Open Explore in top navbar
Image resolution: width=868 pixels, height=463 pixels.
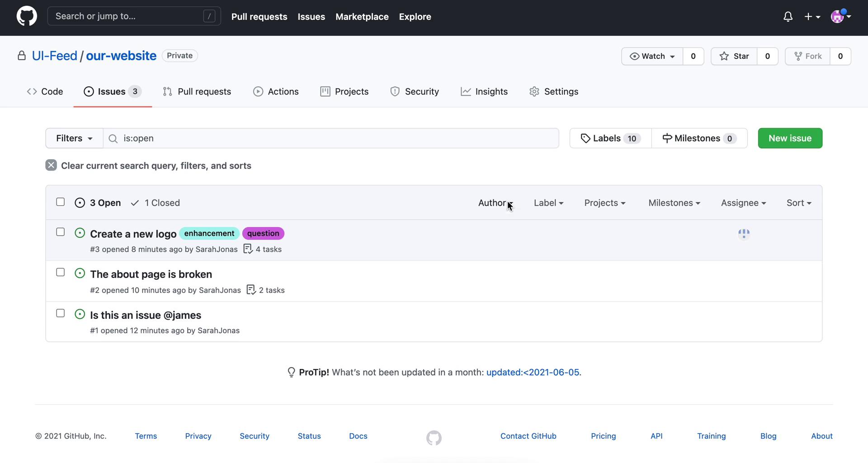415,17
